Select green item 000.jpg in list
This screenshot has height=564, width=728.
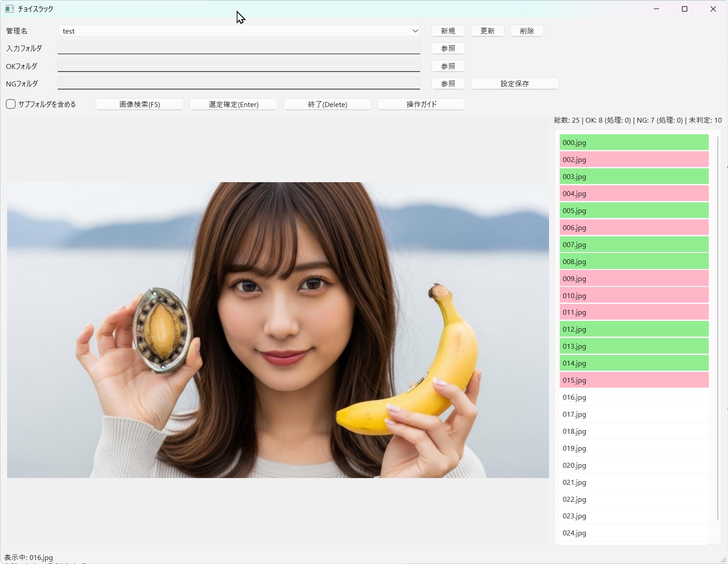click(x=634, y=143)
